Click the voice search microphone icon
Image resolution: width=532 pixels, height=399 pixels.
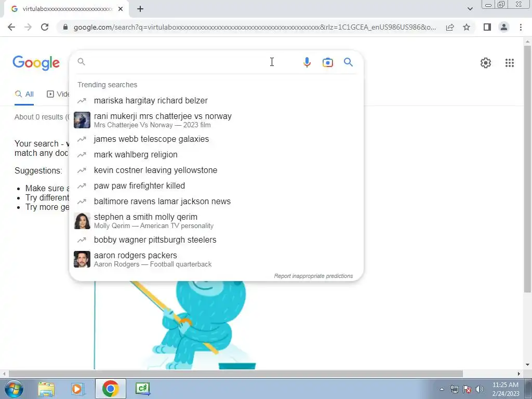[x=307, y=62]
